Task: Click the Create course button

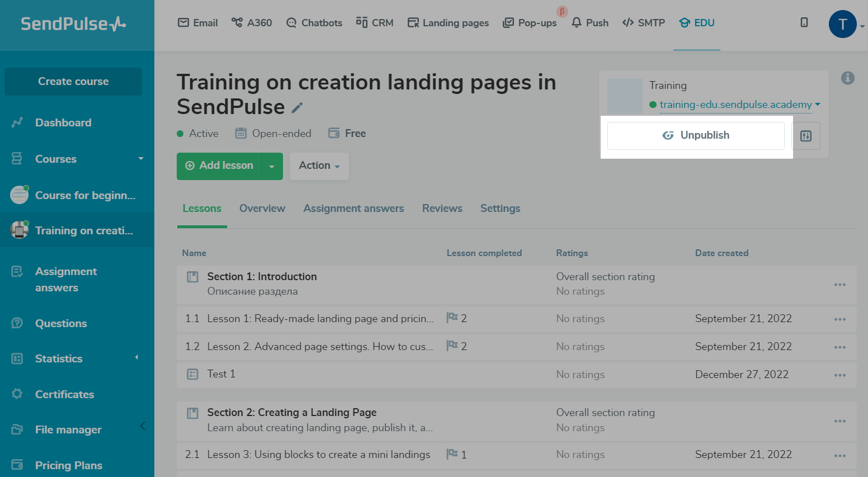Action: (x=73, y=82)
